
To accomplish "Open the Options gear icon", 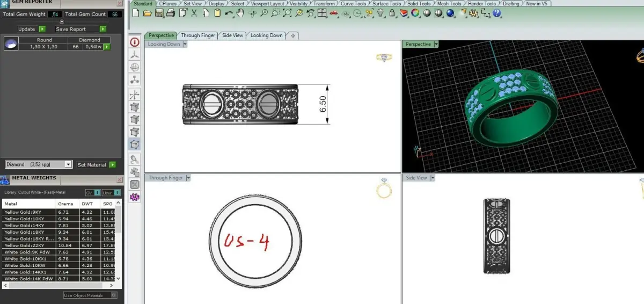I will (x=473, y=13).
